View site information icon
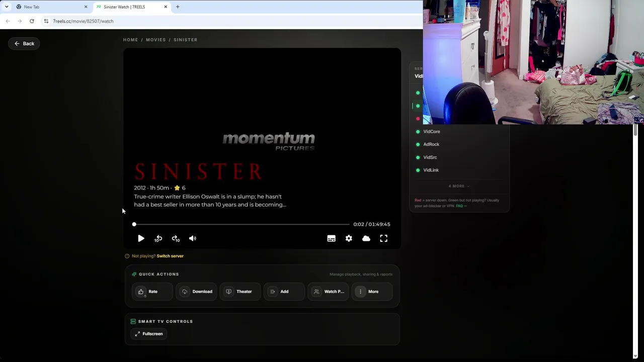The width and height of the screenshot is (644, 362). [x=46, y=21]
